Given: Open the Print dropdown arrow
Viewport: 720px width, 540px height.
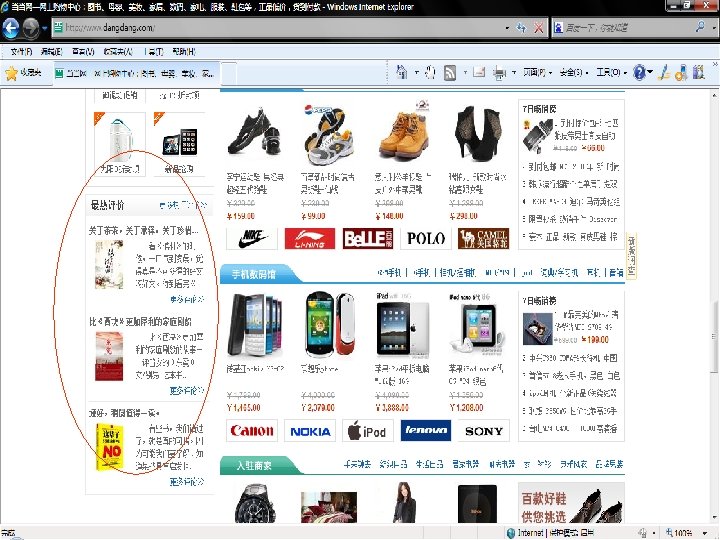Looking at the screenshot, I should [513, 73].
